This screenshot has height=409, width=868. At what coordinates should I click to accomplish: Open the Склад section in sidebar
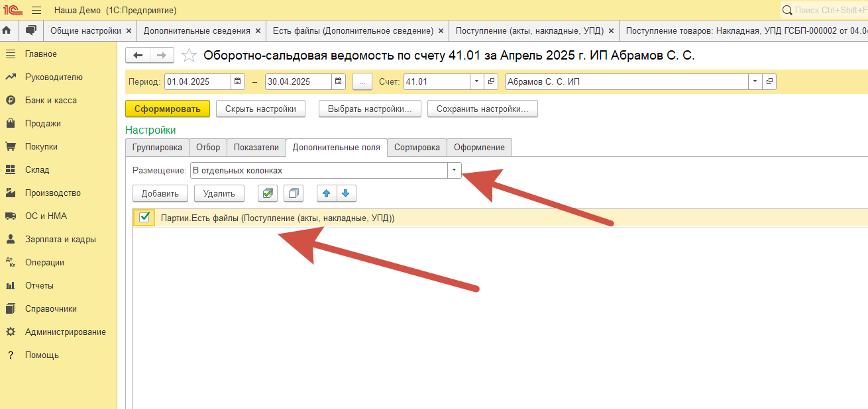pos(37,170)
